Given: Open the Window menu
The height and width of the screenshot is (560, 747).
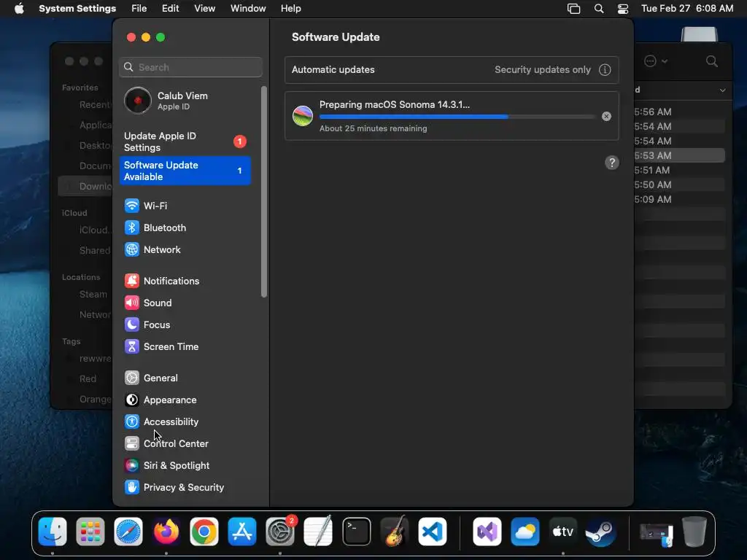Looking at the screenshot, I should 248,9.
